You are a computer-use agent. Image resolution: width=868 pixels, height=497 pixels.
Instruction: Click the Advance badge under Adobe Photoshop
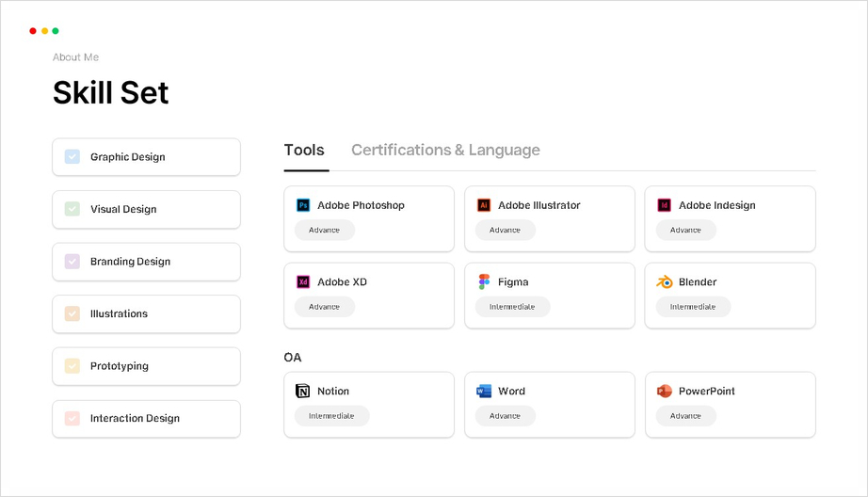pyautogui.click(x=325, y=231)
